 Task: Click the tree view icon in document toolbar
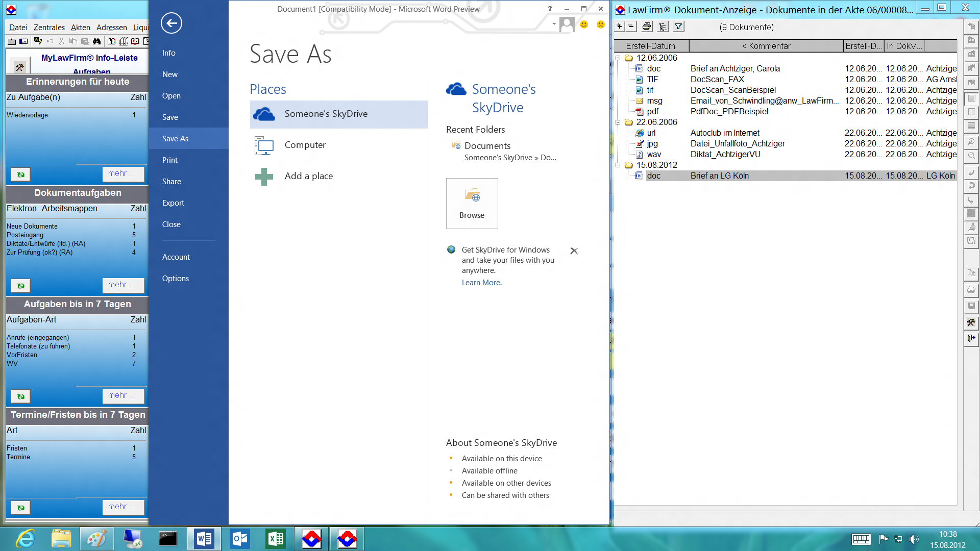tap(663, 27)
